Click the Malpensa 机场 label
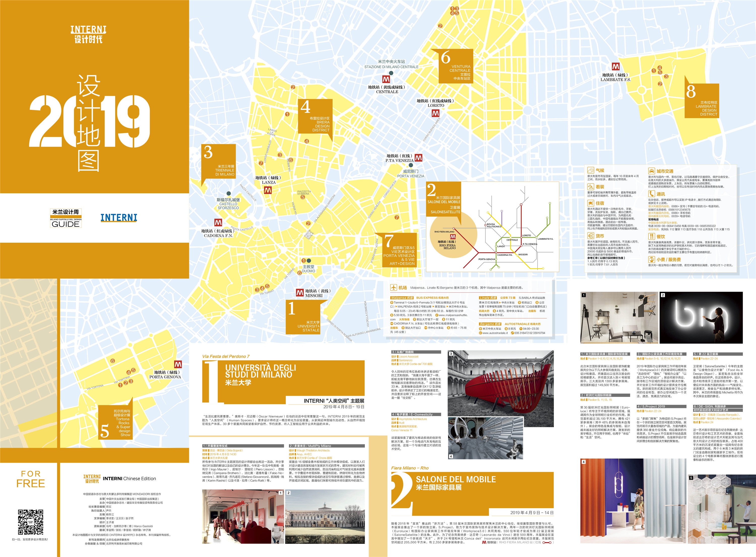 click(x=402, y=298)
